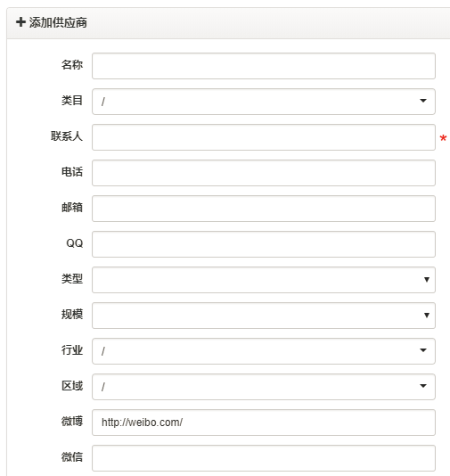Click the caret arrow in 行业 field
This screenshot has width=450, height=476.
click(423, 350)
